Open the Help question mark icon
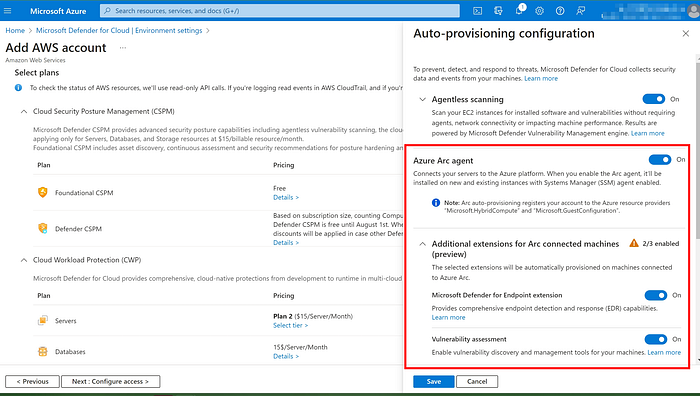This screenshot has height=396, width=700. point(560,11)
